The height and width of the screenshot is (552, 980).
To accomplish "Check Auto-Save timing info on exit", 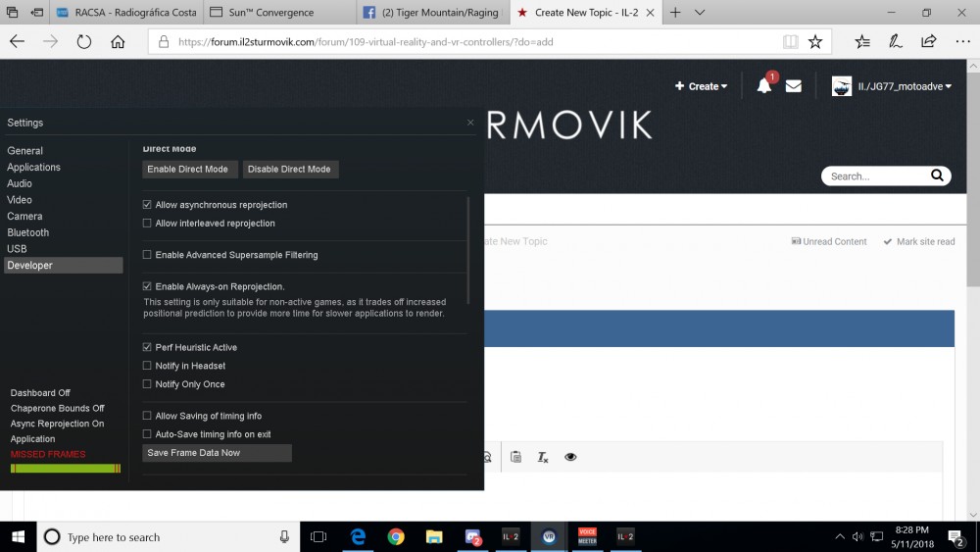I will (x=147, y=433).
